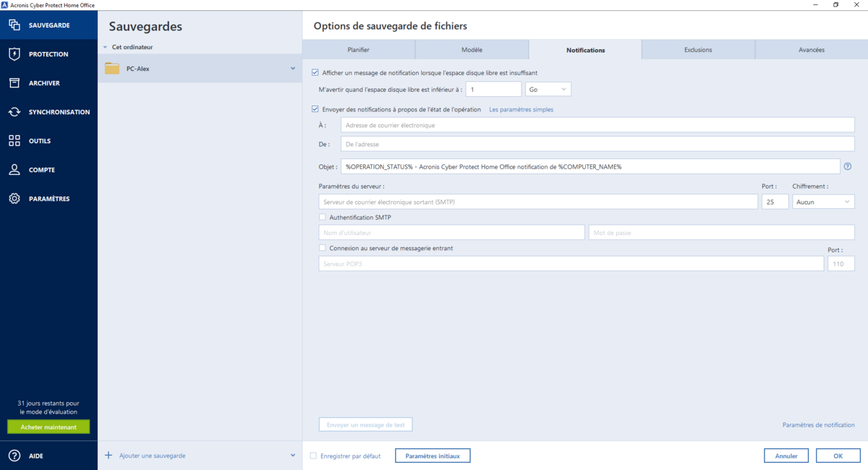Click the Paramètres initiaux button
The width and height of the screenshot is (868, 470).
(433, 456)
